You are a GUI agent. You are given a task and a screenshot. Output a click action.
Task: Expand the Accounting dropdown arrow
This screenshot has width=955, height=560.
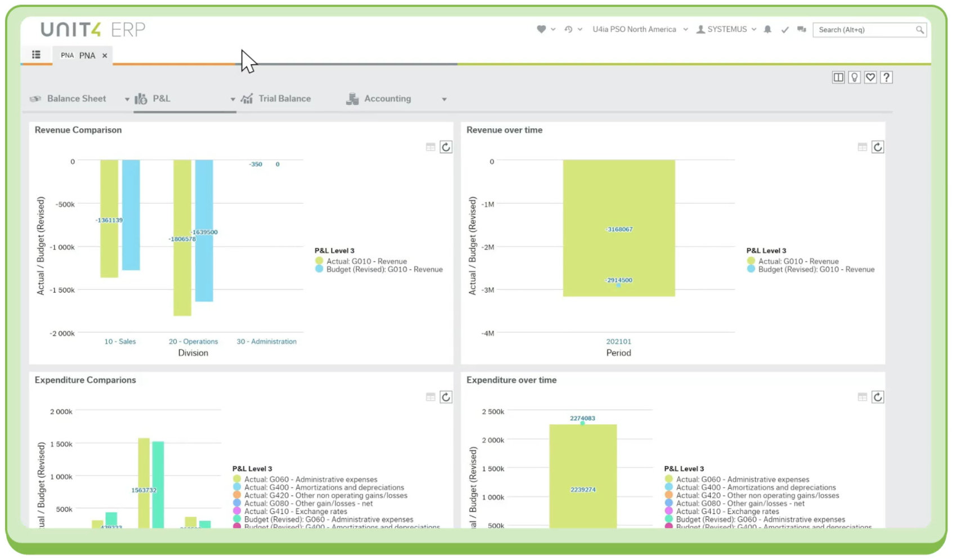444,100
